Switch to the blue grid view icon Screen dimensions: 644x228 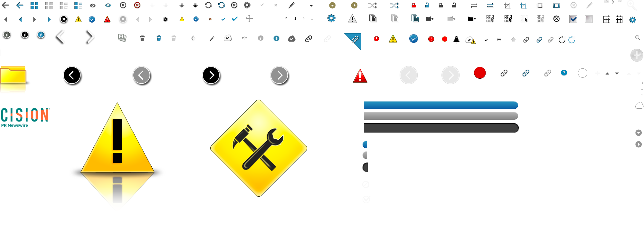point(34,5)
